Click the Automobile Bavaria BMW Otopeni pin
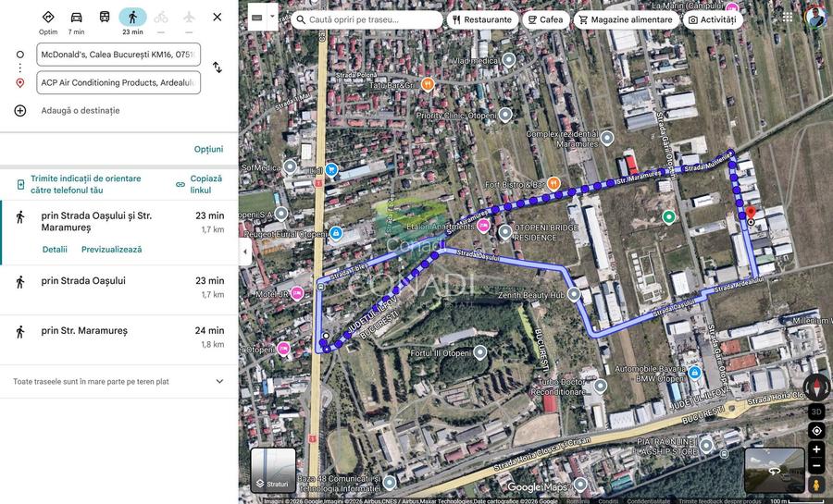The width and height of the screenshot is (833, 504). click(694, 373)
